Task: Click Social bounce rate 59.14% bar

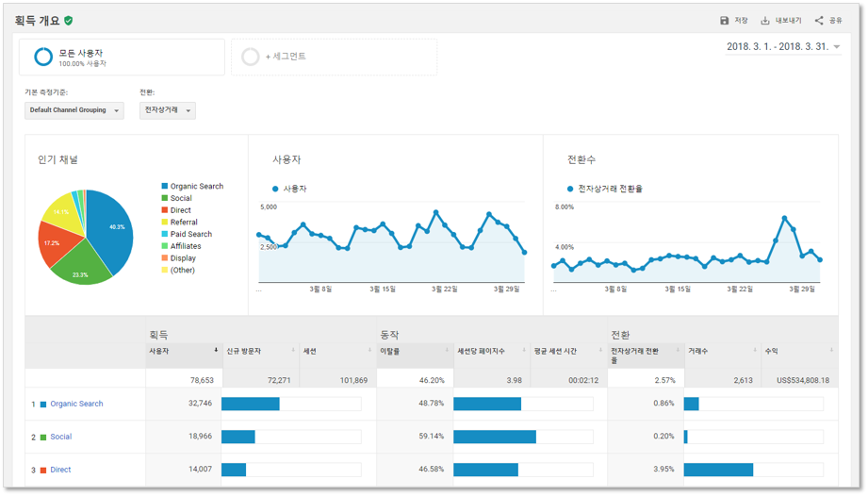Action: (495, 437)
